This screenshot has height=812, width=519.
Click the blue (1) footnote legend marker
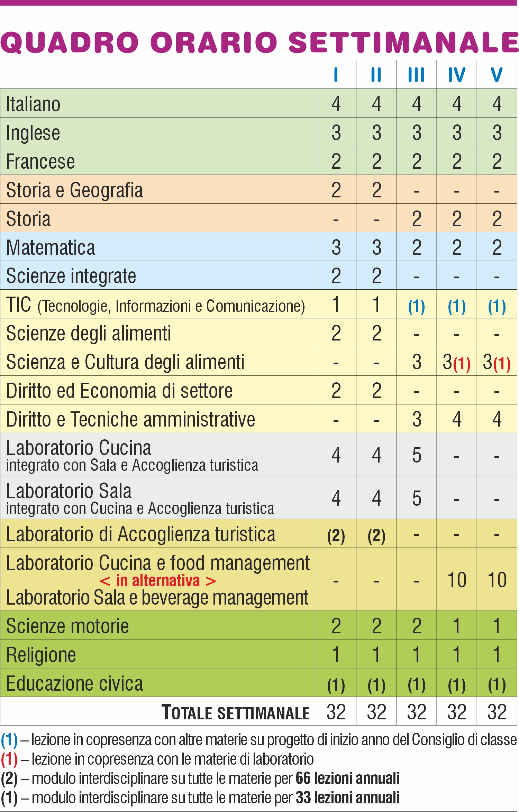[9, 740]
